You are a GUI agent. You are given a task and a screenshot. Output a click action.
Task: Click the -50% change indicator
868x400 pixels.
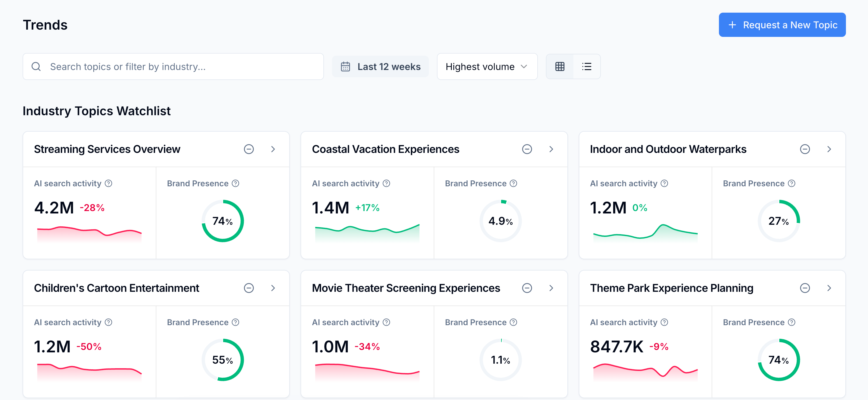coord(89,347)
